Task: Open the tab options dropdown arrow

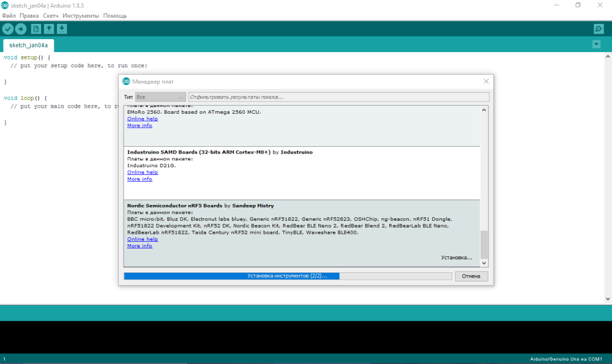Action: pyautogui.click(x=597, y=45)
